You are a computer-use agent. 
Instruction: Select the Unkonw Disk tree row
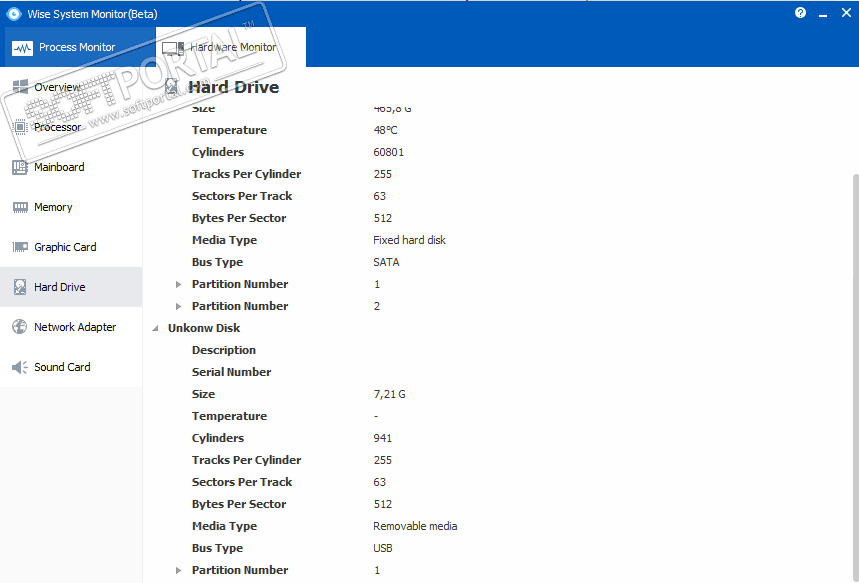(204, 328)
